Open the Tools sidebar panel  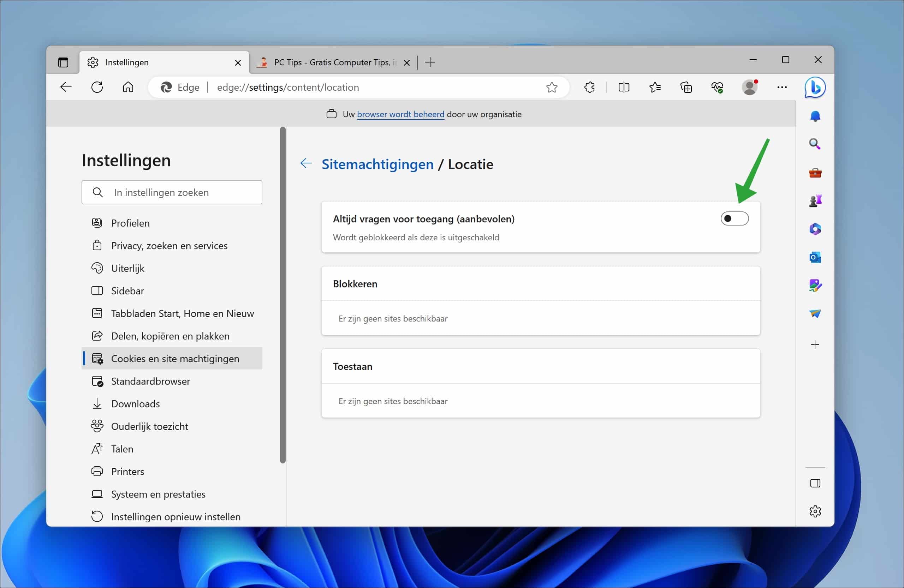(815, 173)
